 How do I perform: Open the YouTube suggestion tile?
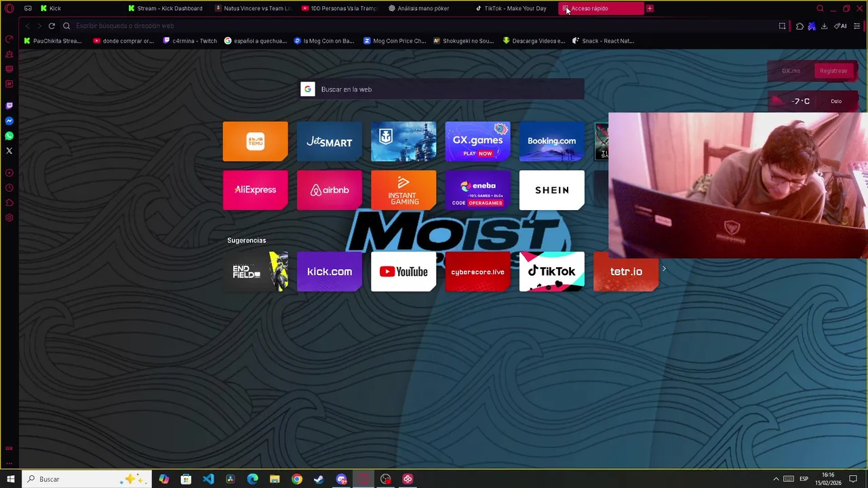403,271
